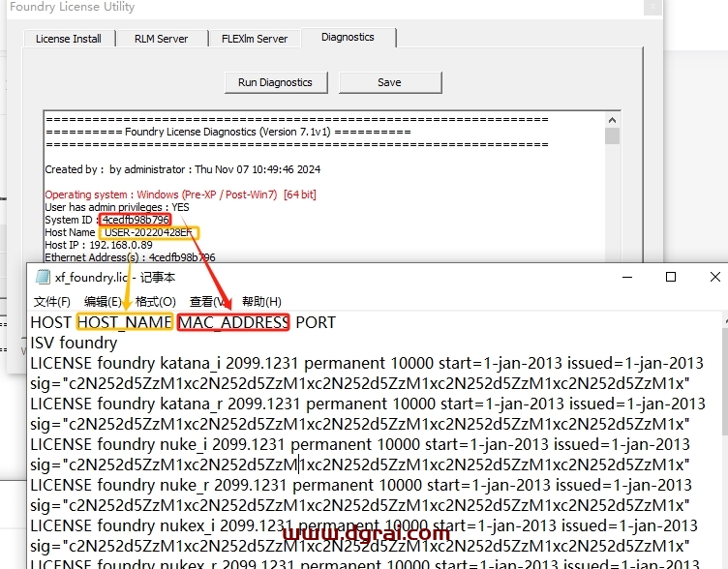Click the 'Created by' timestamp line
The width and height of the screenshot is (728, 569).
pos(182,169)
